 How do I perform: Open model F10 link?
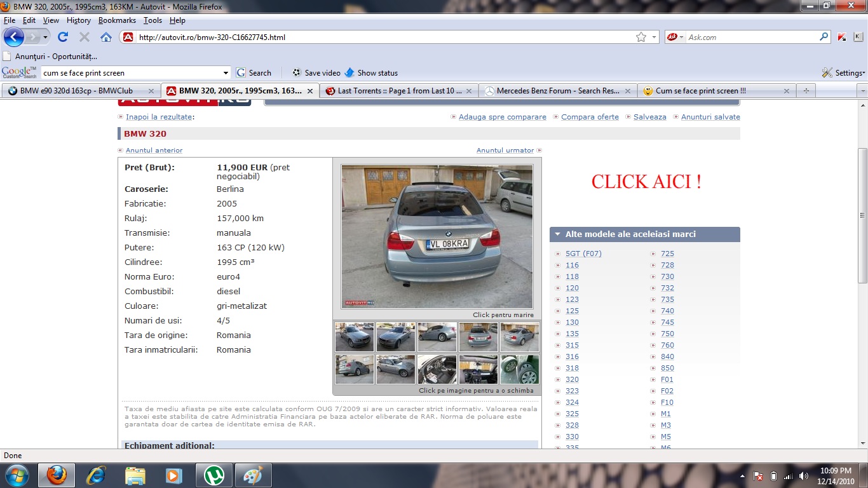[x=667, y=402]
